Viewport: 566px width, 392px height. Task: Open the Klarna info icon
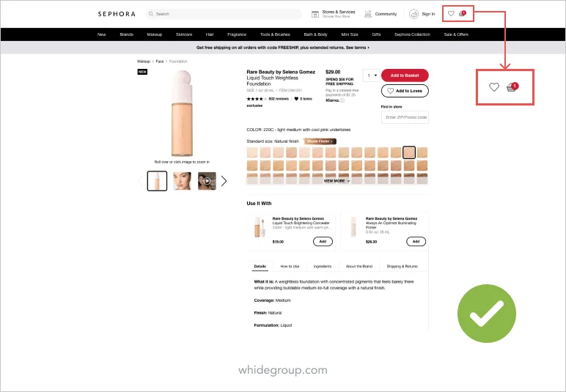point(342,100)
